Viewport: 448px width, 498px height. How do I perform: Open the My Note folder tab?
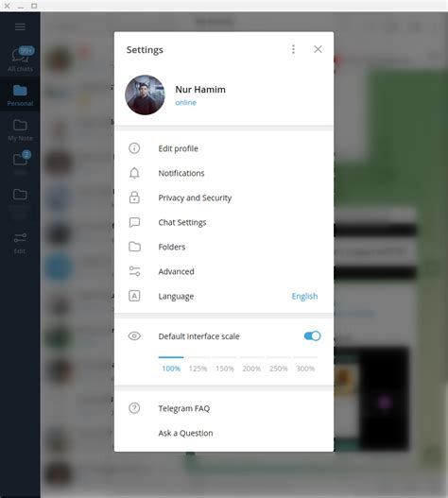(x=20, y=129)
